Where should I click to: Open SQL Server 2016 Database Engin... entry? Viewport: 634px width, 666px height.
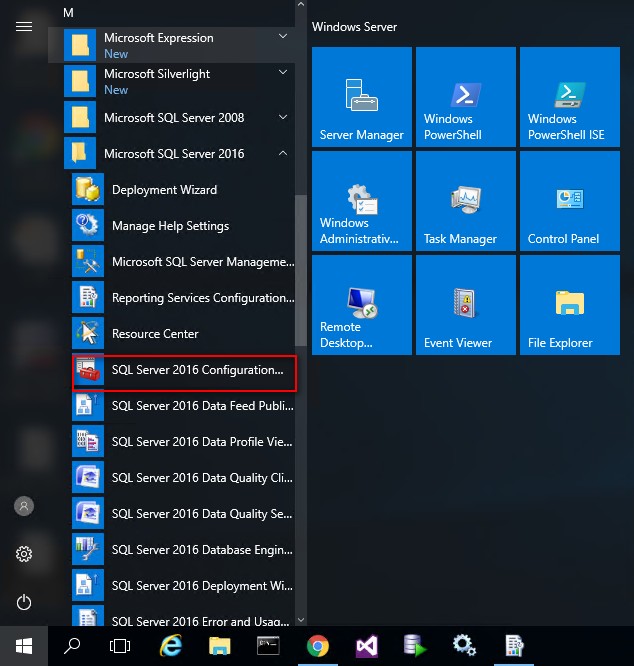(x=183, y=549)
